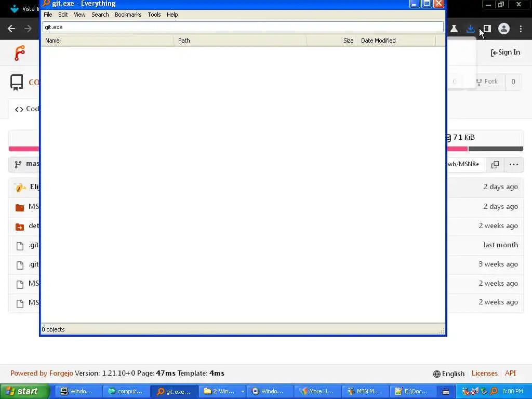This screenshot has width=532, height=399.
Task: Sort results by Date Modified column
Action: tap(396, 41)
